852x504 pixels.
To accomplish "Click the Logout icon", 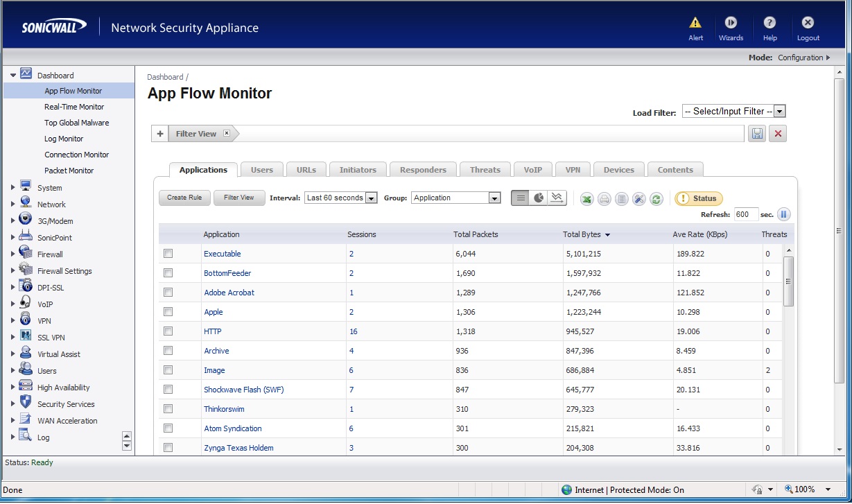I will coord(808,23).
